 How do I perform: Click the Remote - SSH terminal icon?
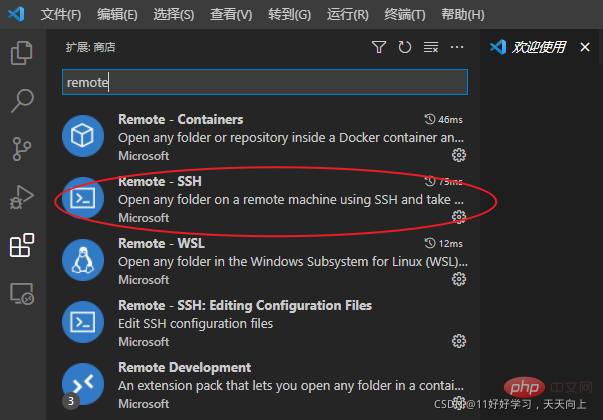pyautogui.click(x=83, y=198)
